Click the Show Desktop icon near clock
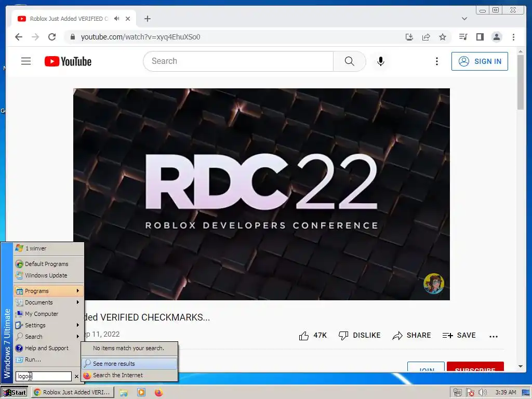Image resolution: width=532 pixels, height=399 pixels. [x=527, y=393]
